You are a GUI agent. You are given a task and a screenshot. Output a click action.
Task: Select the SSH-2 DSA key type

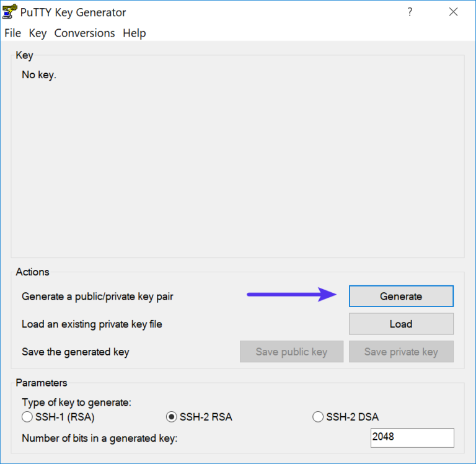[319, 417]
